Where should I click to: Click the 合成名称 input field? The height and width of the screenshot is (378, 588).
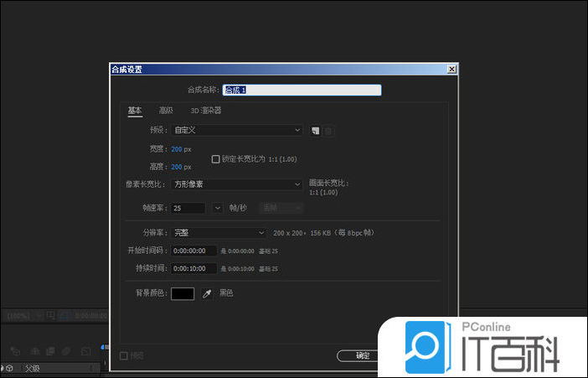[x=302, y=90]
